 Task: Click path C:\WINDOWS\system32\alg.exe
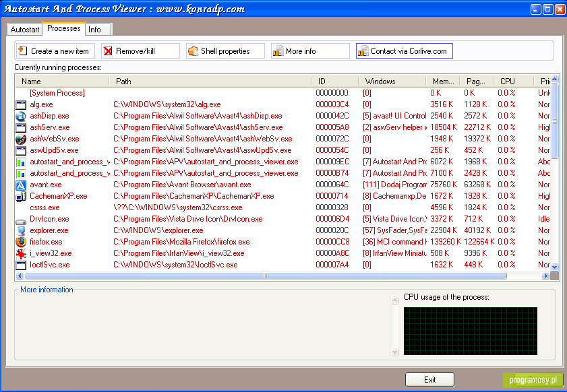[x=167, y=105]
